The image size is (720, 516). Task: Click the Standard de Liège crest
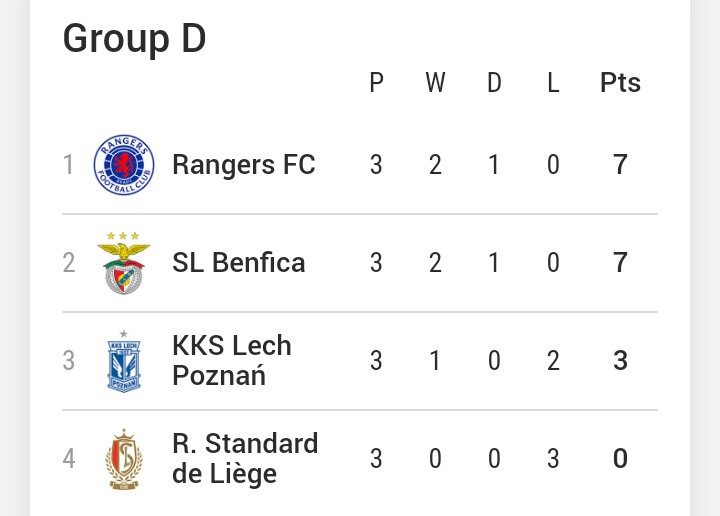pos(124,459)
